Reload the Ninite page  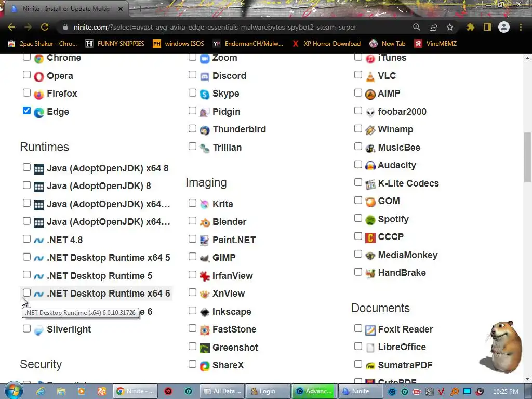[45, 27]
